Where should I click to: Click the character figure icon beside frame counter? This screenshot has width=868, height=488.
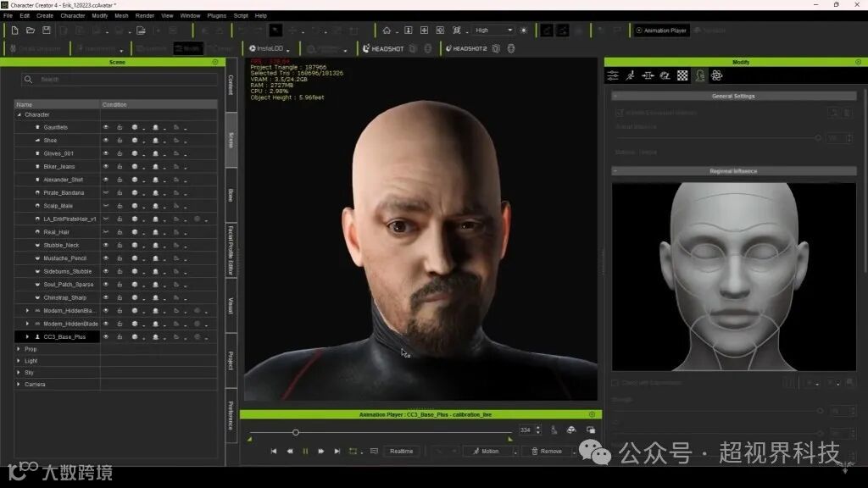coord(554,430)
